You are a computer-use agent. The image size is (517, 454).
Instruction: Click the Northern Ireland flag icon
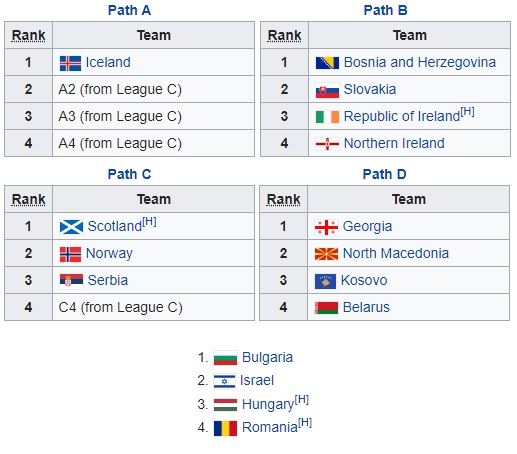pos(327,144)
